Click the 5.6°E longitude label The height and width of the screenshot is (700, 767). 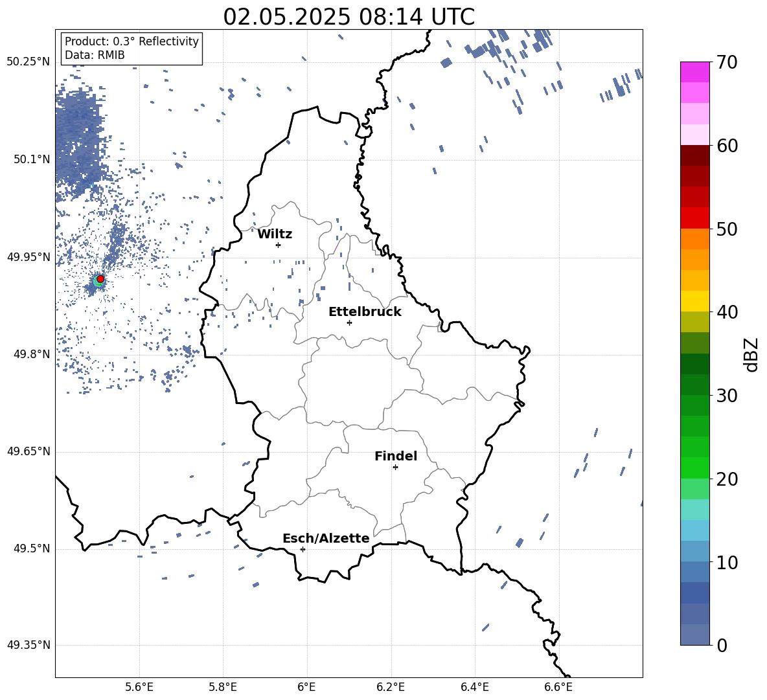[139, 687]
